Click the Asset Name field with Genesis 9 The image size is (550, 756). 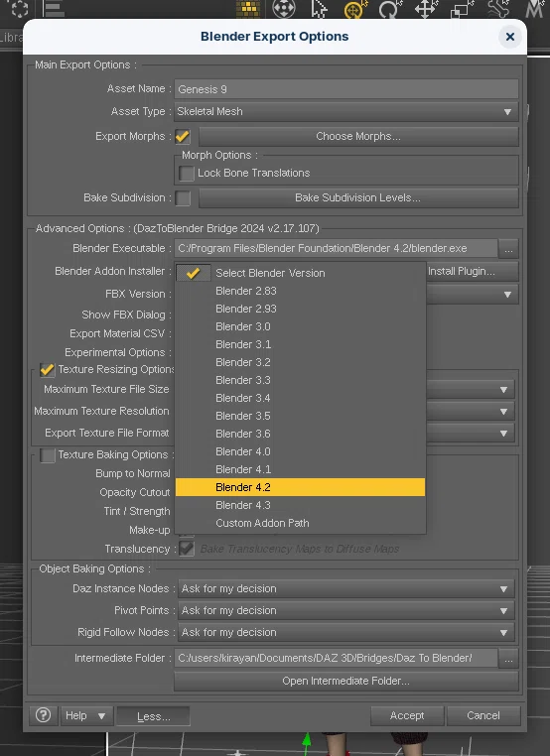click(345, 89)
